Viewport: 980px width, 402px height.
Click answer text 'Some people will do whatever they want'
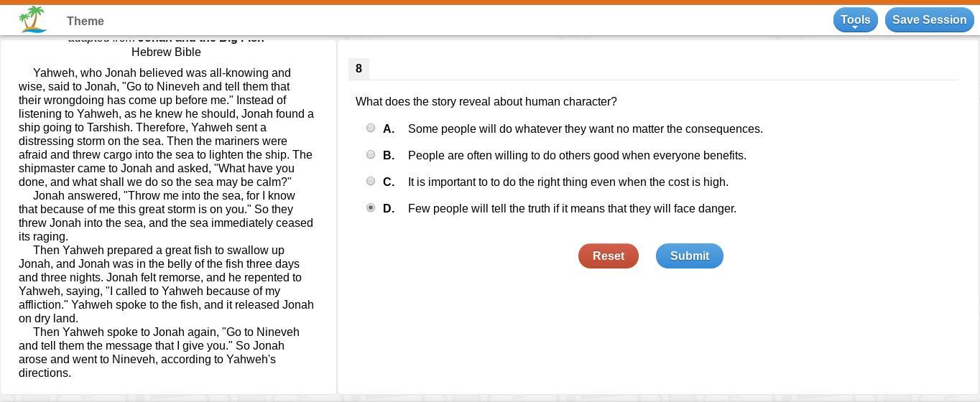coord(586,129)
